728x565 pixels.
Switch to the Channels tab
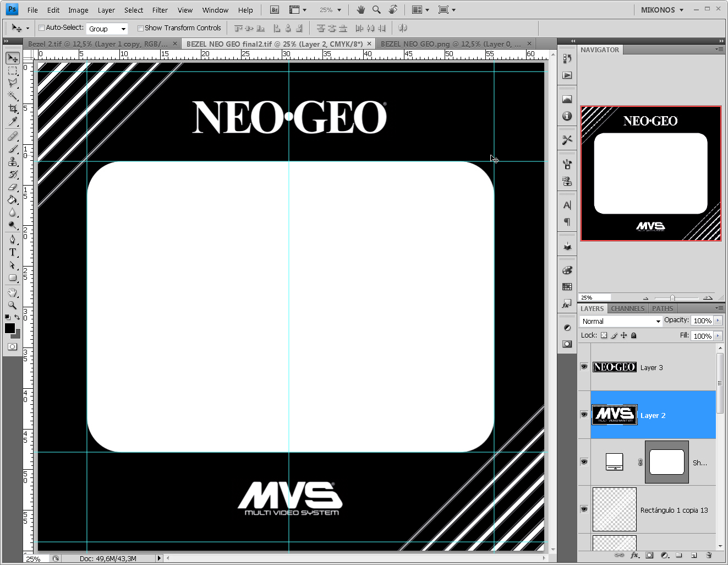point(627,308)
